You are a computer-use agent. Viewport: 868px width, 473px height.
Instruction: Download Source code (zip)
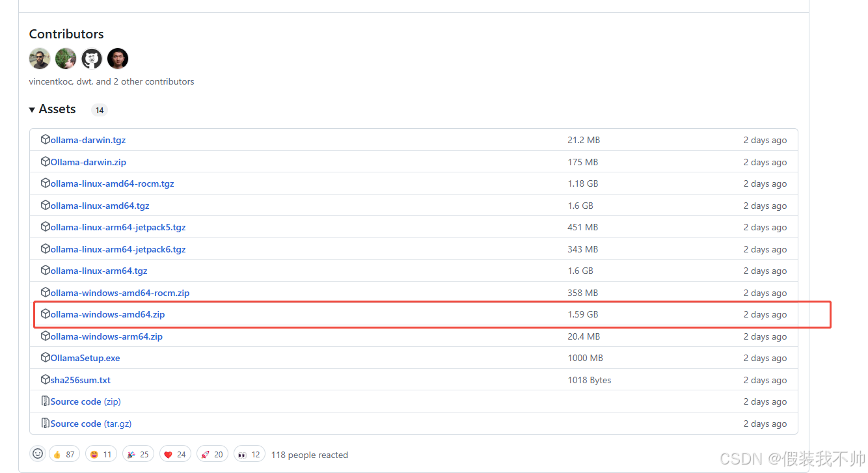[86, 401]
